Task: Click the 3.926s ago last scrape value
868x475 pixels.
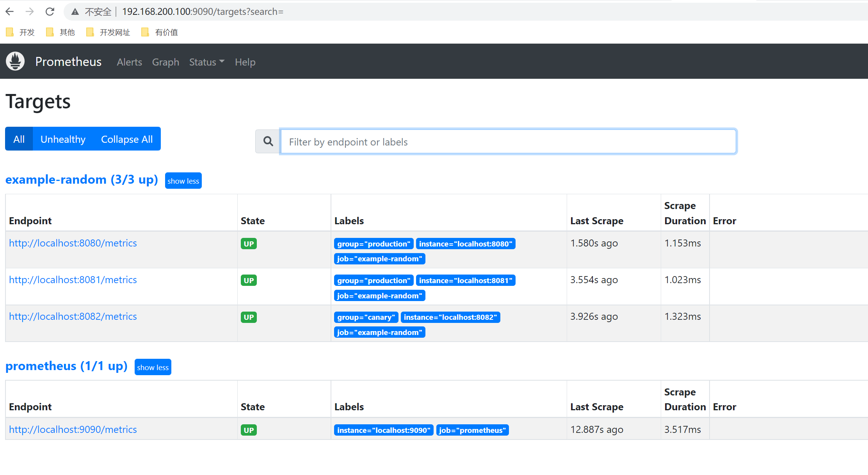Action: [x=594, y=316]
